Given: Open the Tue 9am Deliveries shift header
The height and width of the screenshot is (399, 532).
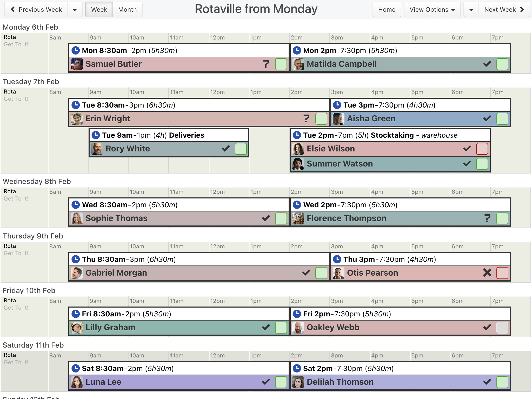Looking at the screenshot, I should [169, 135].
